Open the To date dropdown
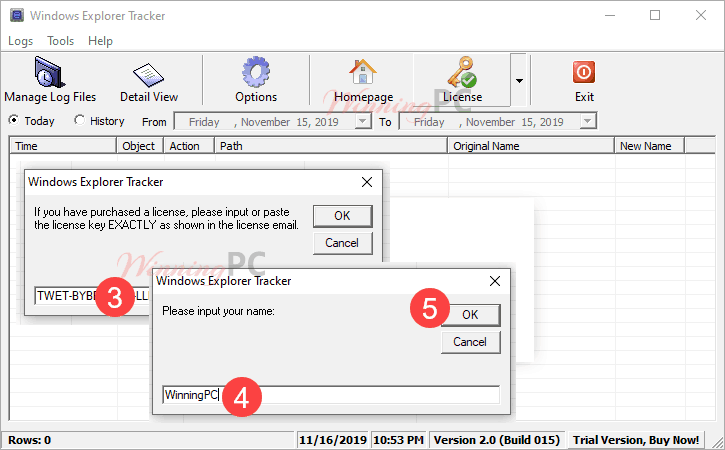The image size is (725, 450). click(x=587, y=122)
